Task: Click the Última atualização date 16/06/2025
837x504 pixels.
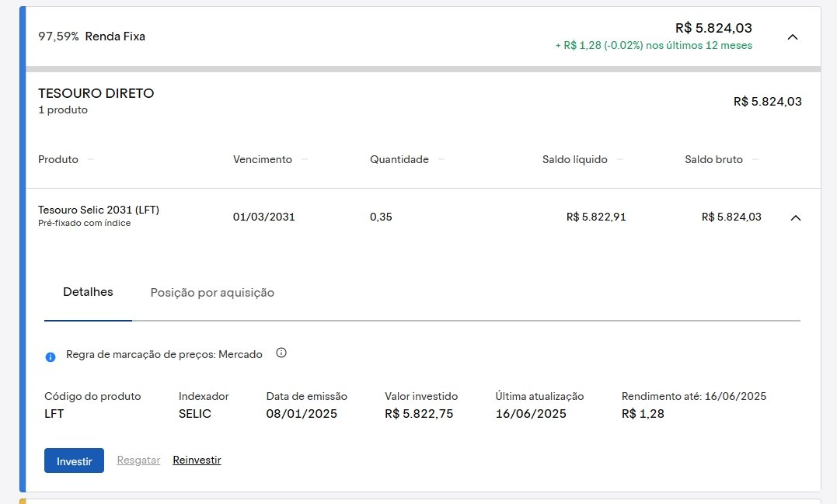Action: coord(531,414)
